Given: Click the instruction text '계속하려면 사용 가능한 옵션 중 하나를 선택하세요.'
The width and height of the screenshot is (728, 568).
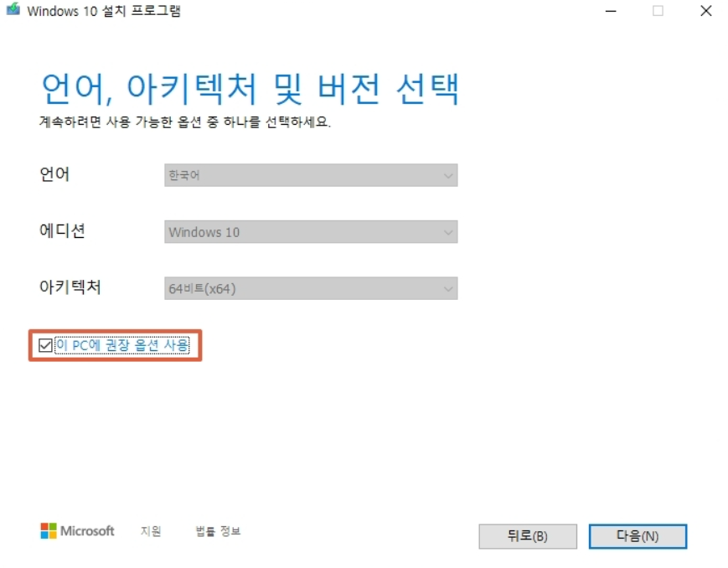Looking at the screenshot, I should (185, 122).
